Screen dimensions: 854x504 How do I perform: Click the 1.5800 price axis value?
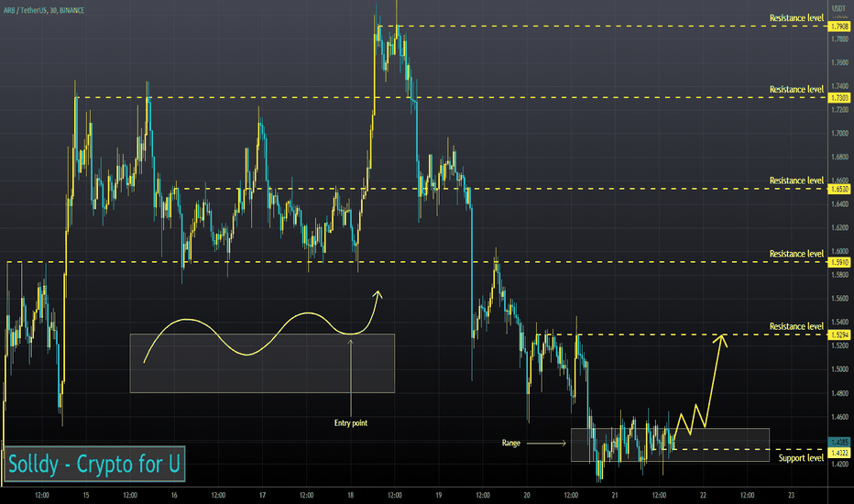click(840, 275)
